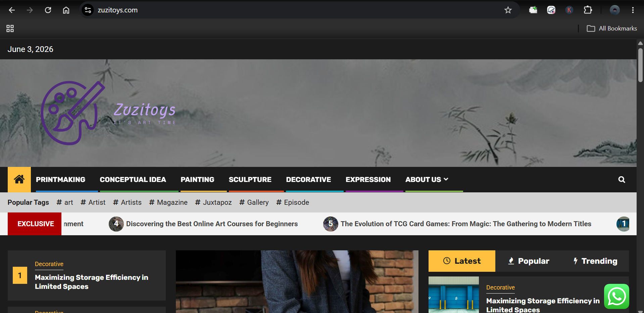644x313 pixels.
Task: View site information icon in address bar
Action: [88, 10]
